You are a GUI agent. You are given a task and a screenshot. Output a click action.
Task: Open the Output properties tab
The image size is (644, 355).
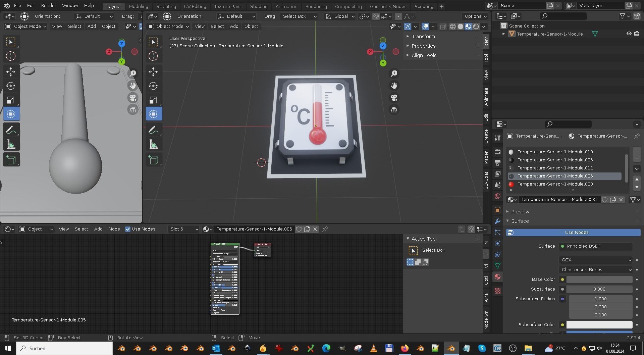[x=497, y=163]
